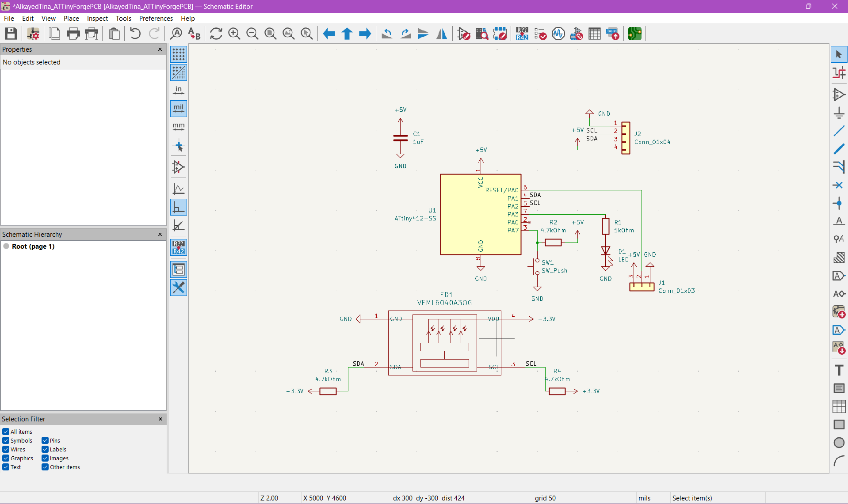
Task: Disable the Symbols filter checkbox
Action: pos(6,440)
